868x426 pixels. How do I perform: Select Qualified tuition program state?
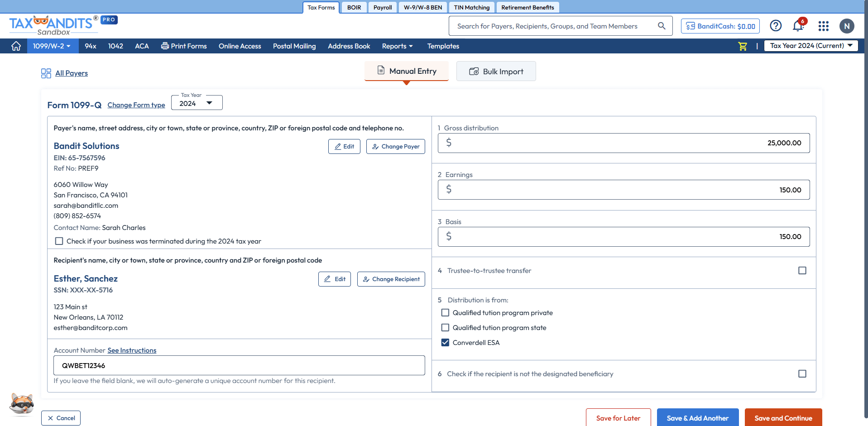coord(445,327)
